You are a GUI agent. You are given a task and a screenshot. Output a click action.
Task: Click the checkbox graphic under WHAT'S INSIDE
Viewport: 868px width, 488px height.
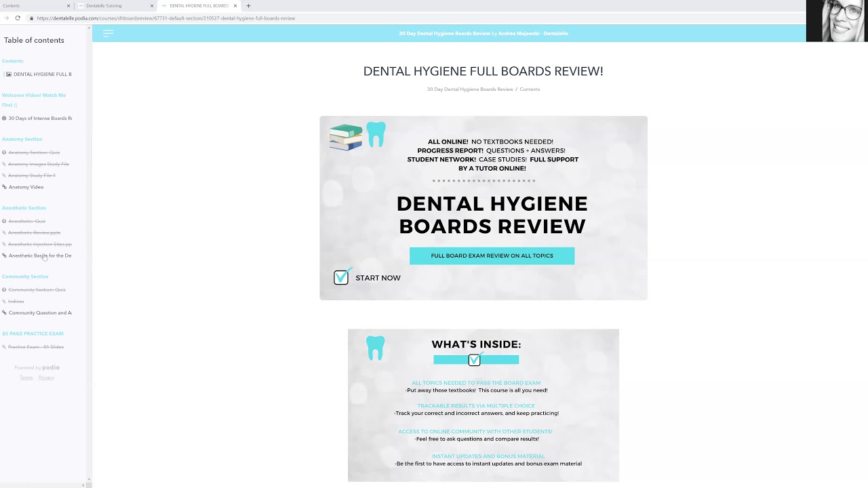475,359
